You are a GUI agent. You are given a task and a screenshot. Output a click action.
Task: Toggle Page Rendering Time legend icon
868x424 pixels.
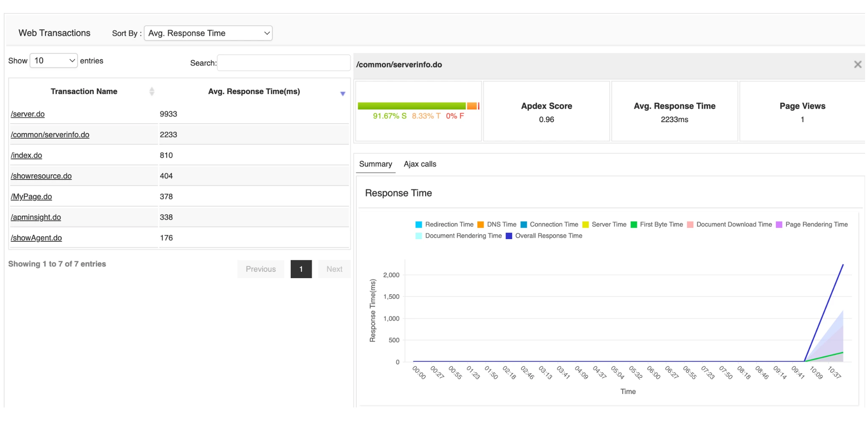779,225
